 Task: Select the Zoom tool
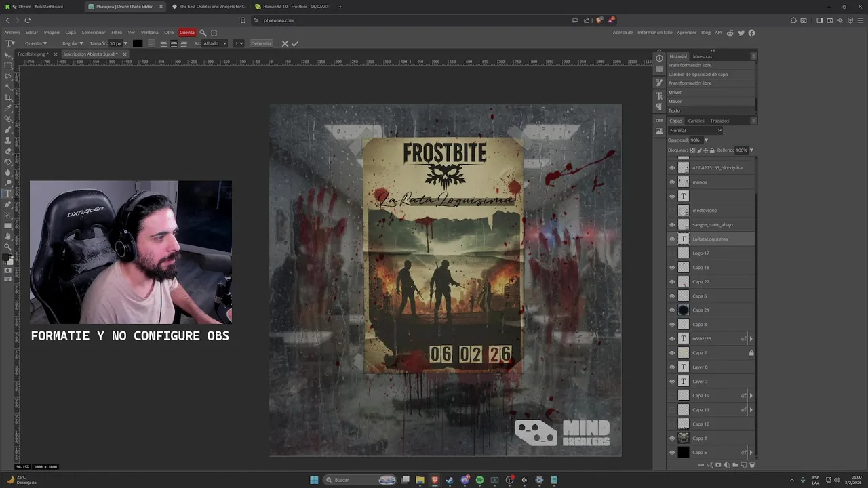pos(8,247)
